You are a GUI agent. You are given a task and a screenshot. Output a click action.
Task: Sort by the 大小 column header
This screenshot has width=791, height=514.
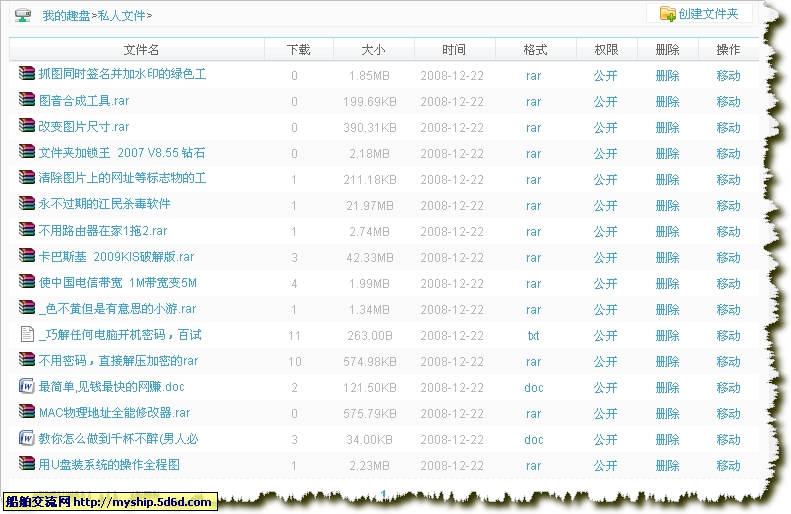373,49
